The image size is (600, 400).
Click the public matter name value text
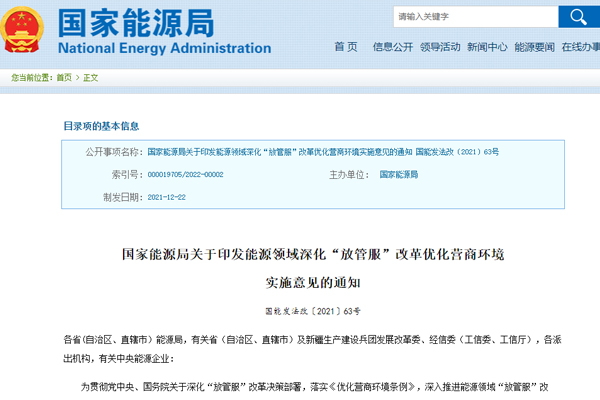coord(322,151)
